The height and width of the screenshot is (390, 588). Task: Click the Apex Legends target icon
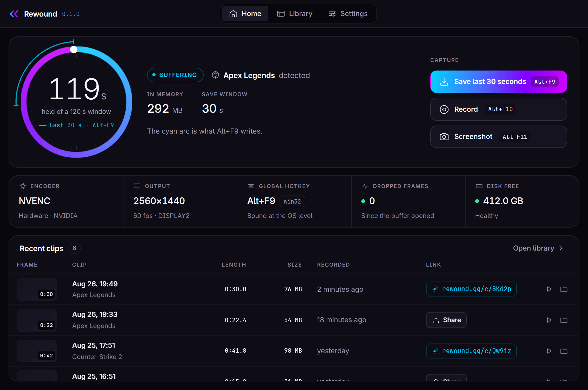coord(215,75)
